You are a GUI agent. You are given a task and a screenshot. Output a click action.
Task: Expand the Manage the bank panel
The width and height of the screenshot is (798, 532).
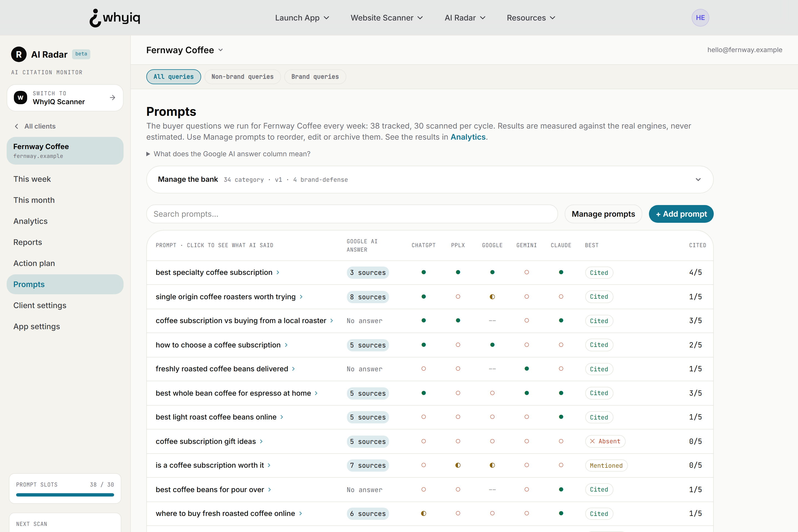[429, 180]
